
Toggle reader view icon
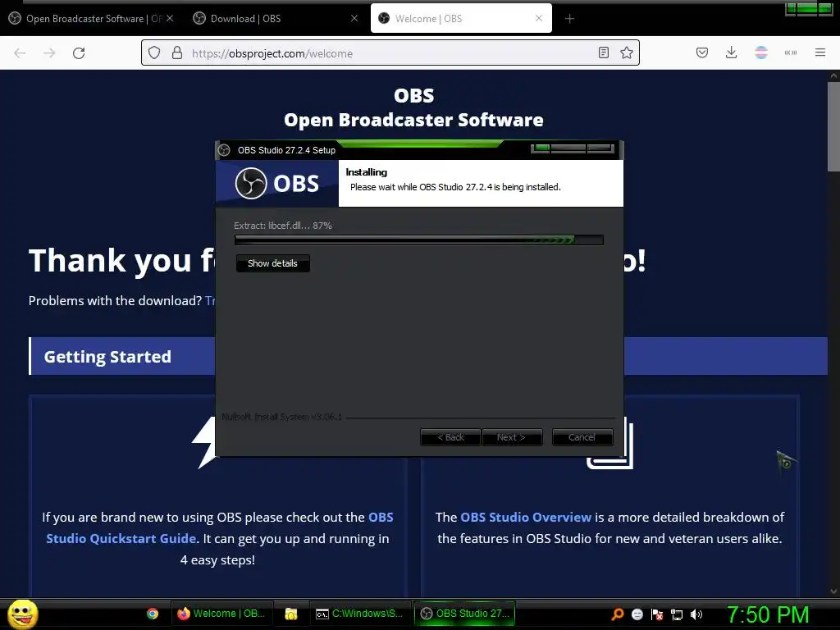(604, 52)
